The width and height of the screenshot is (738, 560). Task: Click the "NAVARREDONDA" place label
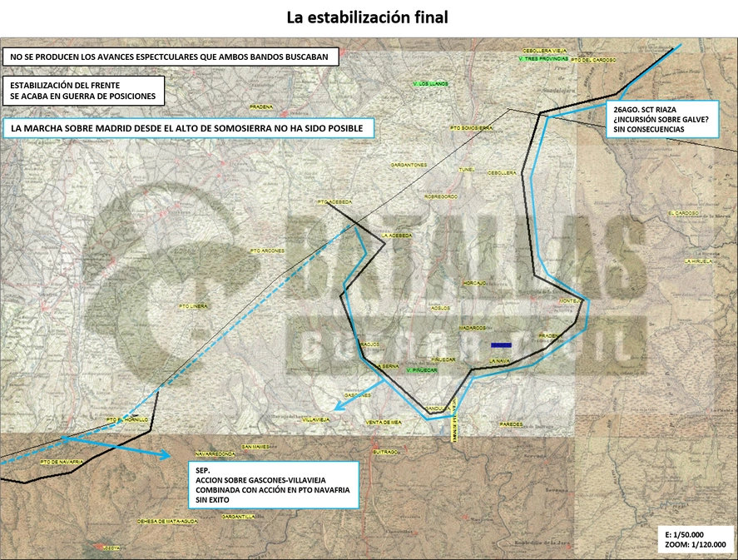pos(215,454)
